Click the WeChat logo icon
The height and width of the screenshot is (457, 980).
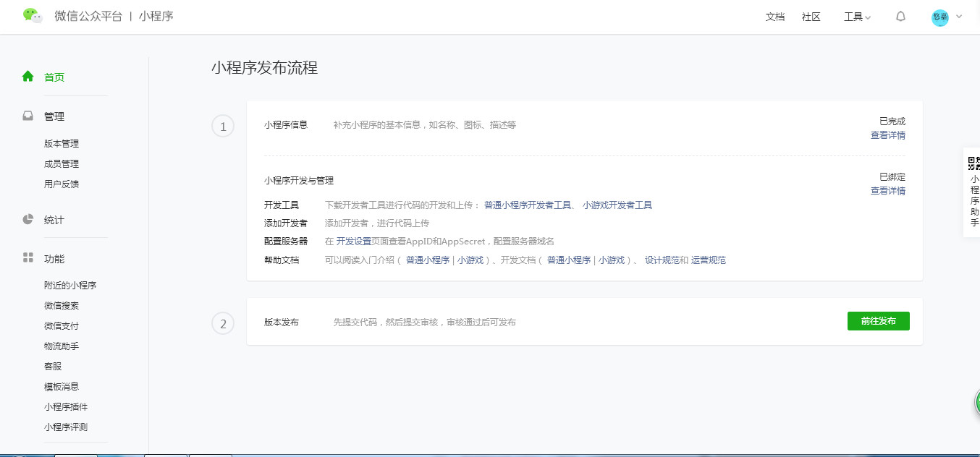[x=33, y=16]
